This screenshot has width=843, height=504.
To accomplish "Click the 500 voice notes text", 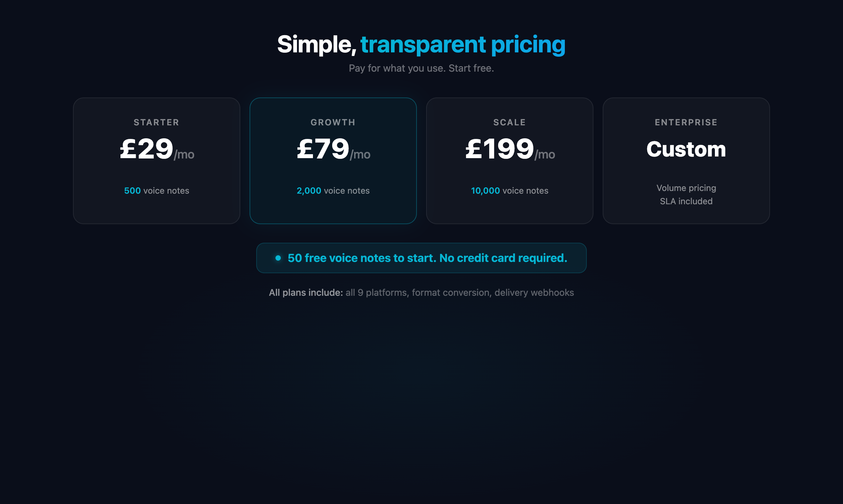I will (156, 191).
